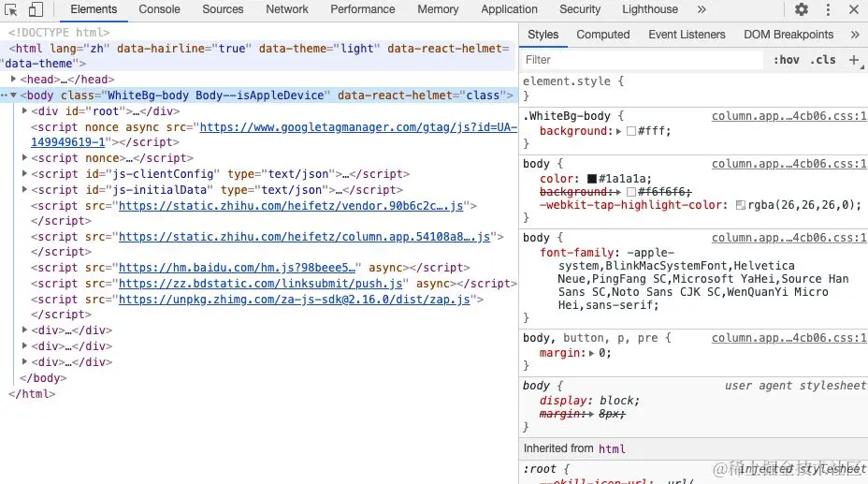Open the Memory tab
Screen dimensions: 868x484
(x=438, y=9)
